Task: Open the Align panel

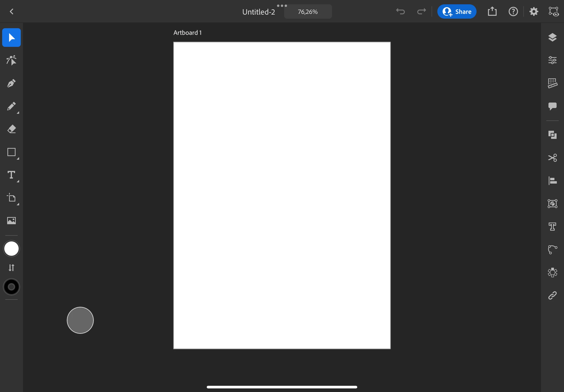Action: pyautogui.click(x=552, y=181)
